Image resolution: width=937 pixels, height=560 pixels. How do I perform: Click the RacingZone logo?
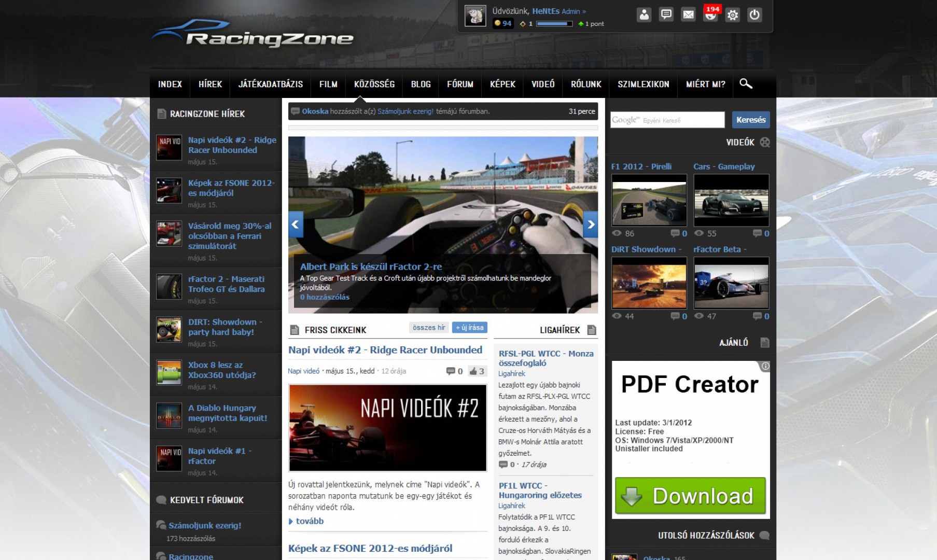[x=253, y=34]
